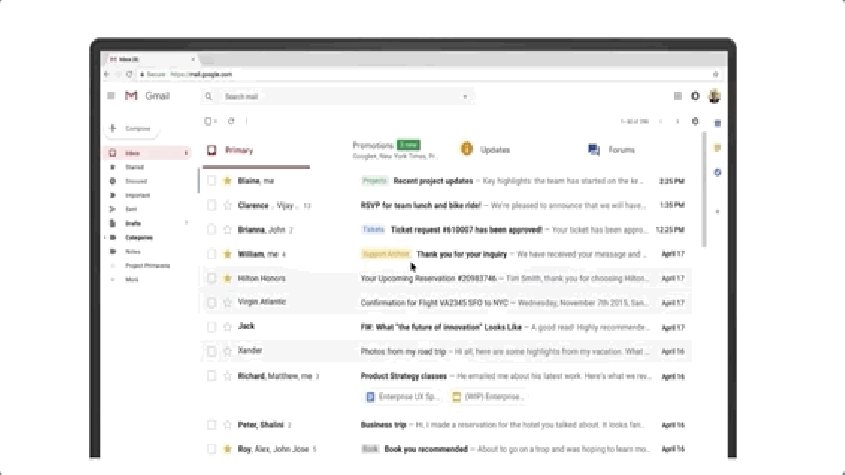Select the Peter, Shalini email checkbox
Image resolution: width=845 pixels, height=475 pixels.
point(211,425)
